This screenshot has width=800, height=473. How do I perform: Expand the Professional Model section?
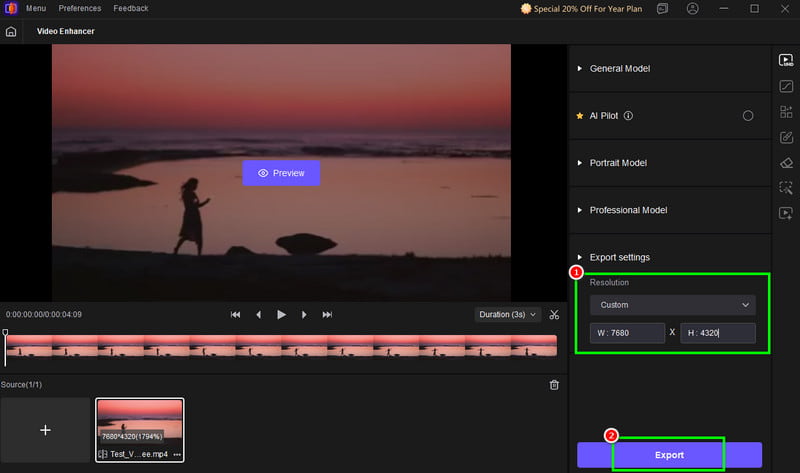(x=669, y=210)
